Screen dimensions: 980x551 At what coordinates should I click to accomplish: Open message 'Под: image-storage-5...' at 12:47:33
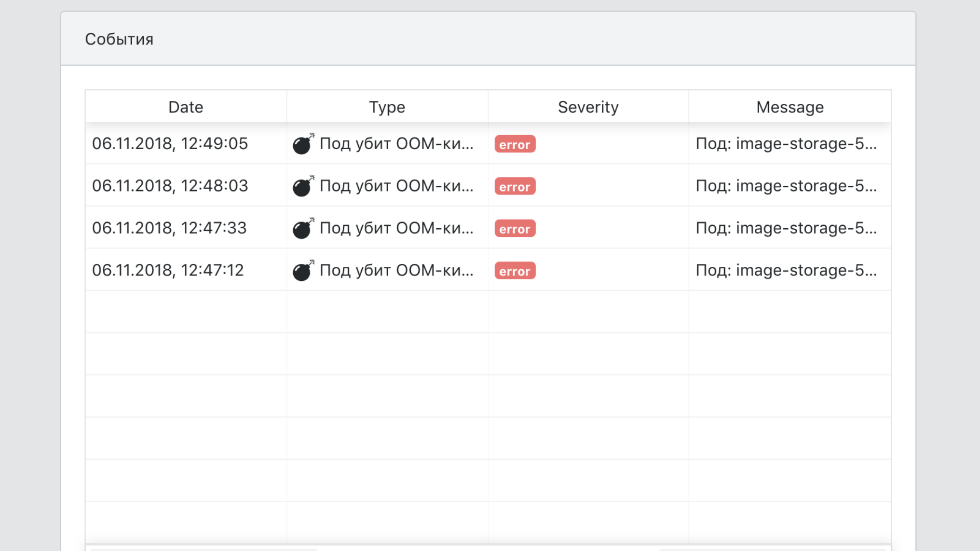(x=786, y=228)
